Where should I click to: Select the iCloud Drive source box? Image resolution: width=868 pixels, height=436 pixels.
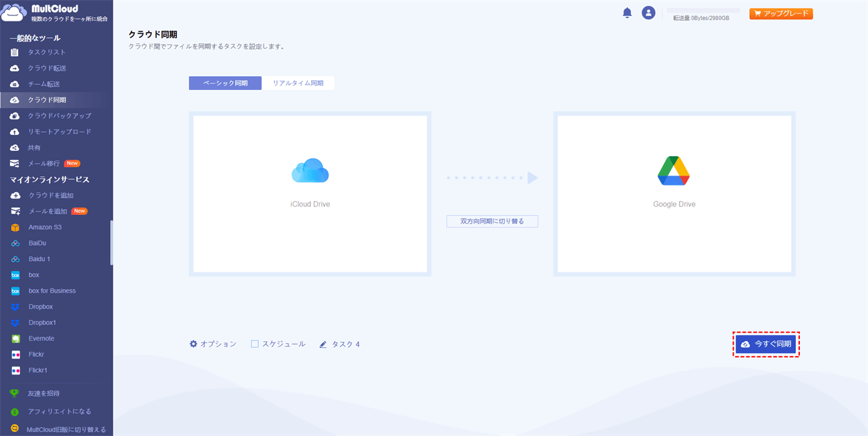[x=310, y=194]
